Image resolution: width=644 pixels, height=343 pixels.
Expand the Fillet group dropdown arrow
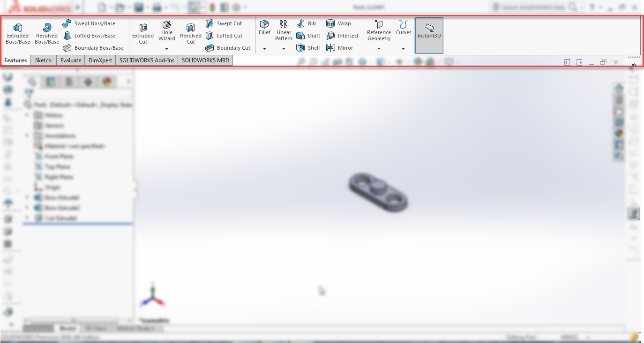[x=264, y=48]
